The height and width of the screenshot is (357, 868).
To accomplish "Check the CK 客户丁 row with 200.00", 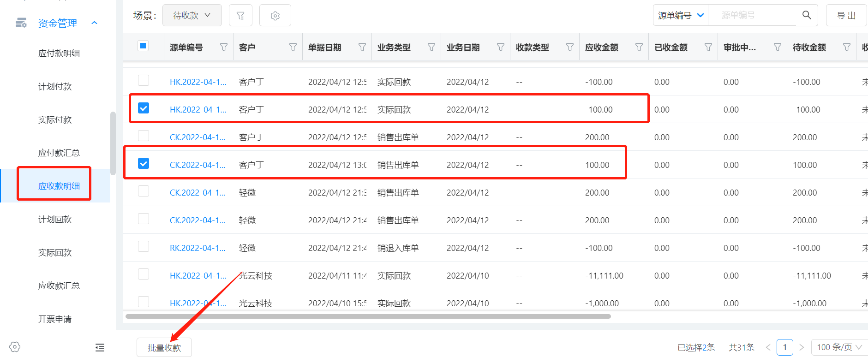I will (144, 136).
